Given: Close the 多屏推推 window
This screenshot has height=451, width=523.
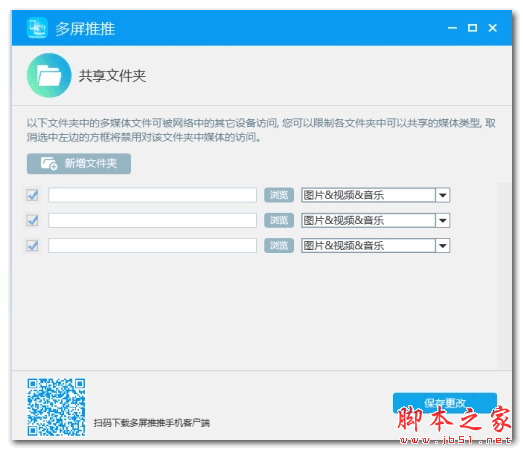Looking at the screenshot, I should pos(493,28).
